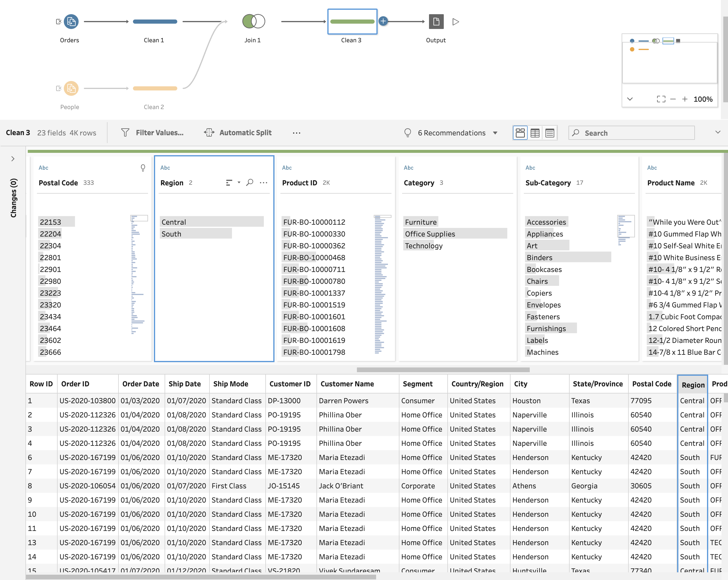Click the refresh icon beside People input

58,88
